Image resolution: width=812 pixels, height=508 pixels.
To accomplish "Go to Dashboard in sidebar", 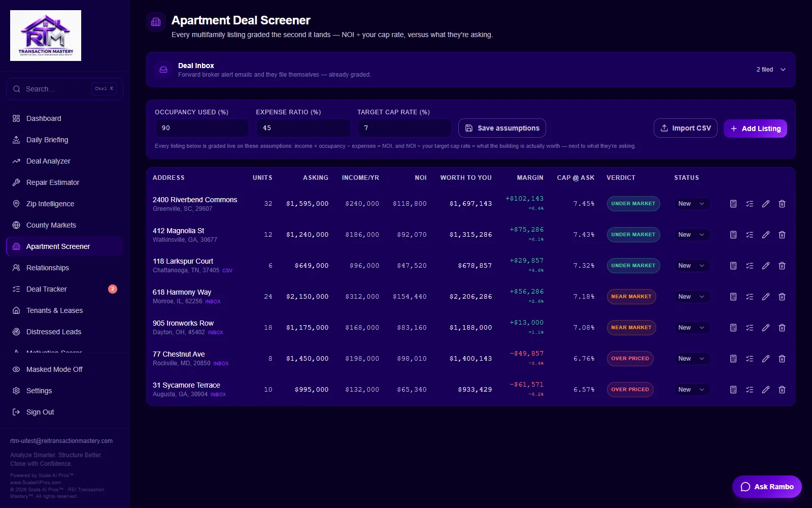I will tap(64, 118).
